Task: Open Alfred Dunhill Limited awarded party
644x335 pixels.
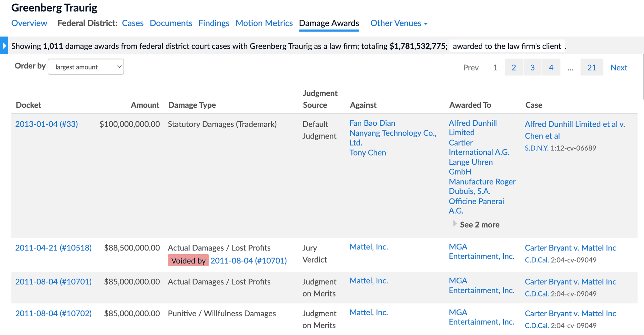Action: tap(473, 128)
